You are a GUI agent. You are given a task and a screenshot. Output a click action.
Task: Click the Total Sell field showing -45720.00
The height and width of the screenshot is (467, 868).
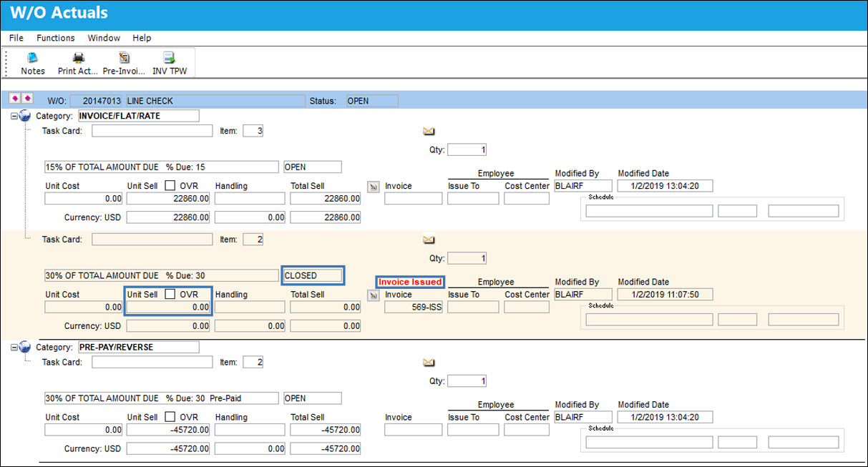326,430
